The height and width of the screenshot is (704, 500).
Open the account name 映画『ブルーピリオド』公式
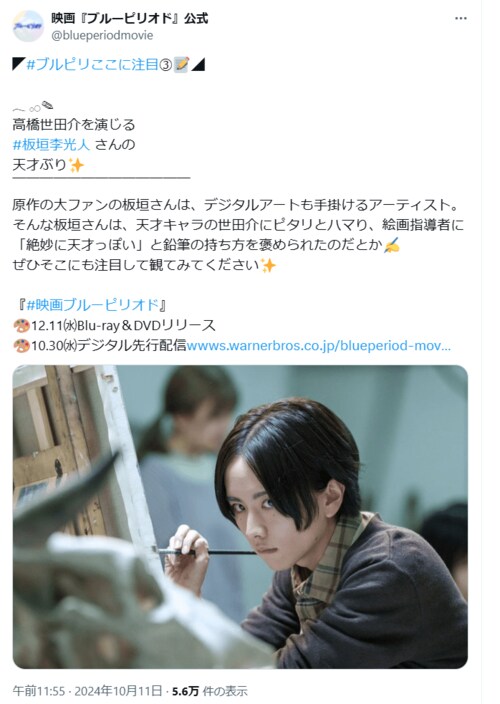tap(130, 18)
